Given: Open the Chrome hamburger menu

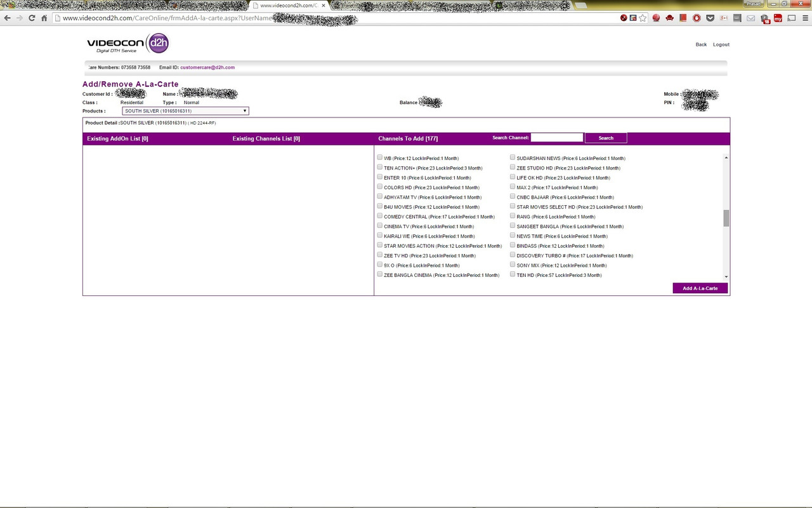Looking at the screenshot, I should (804, 18).
